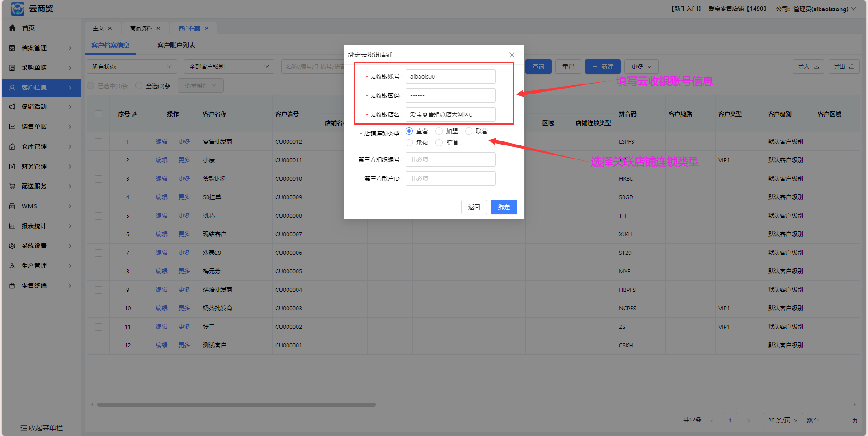Click the 绑定 button
Screen dimensions: 868x436
coord(504,207)
